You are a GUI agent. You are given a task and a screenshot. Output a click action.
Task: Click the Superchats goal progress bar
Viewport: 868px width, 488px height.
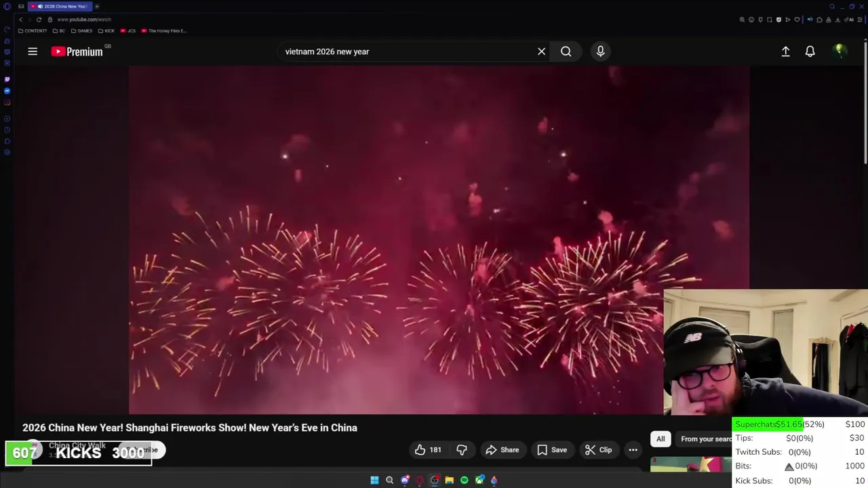pyautogui.click(x=800, y=424)
